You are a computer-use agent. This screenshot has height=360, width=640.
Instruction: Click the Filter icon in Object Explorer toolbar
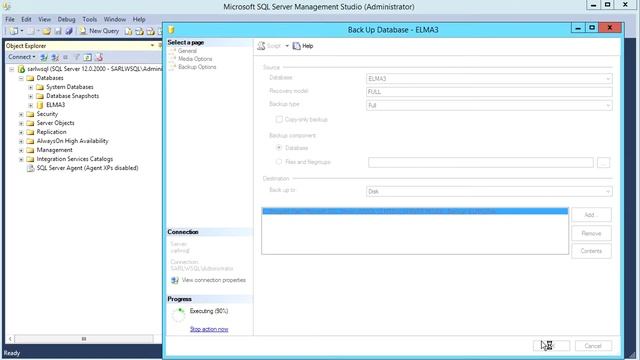pyautogui.click(x=76, y=57)
